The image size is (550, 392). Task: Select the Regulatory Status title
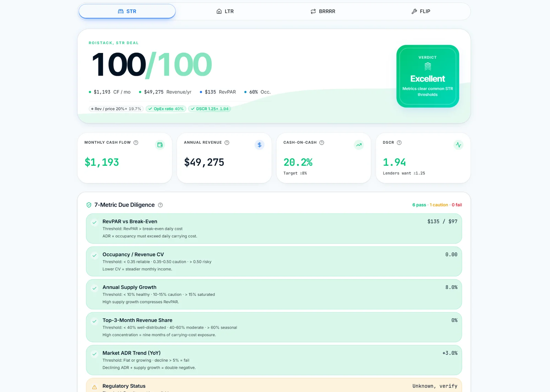[x=124, y=386]
